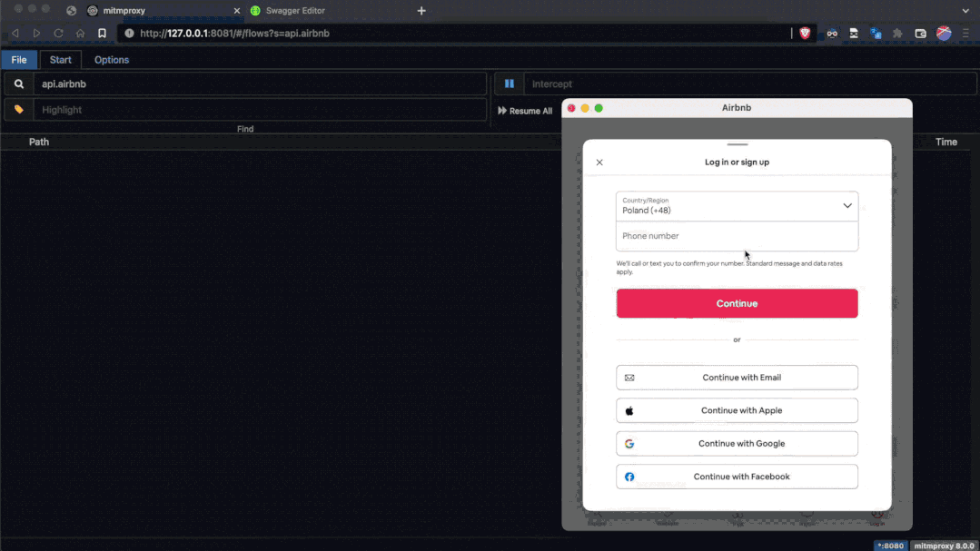The image size is (980, 551).
Task: Open the Country/Region dropdown
Action: [x=737, y=206]
